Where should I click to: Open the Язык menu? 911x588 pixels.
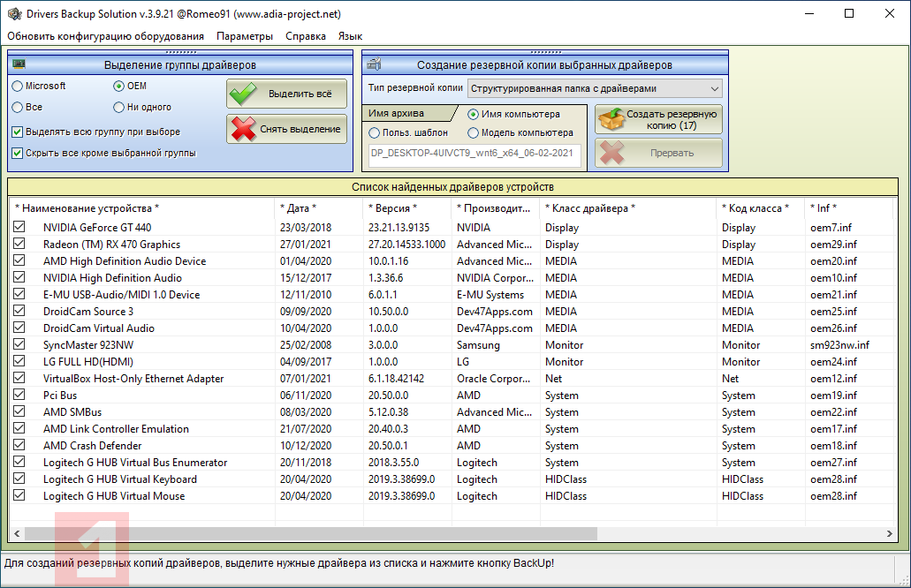(x=350, y=36)
